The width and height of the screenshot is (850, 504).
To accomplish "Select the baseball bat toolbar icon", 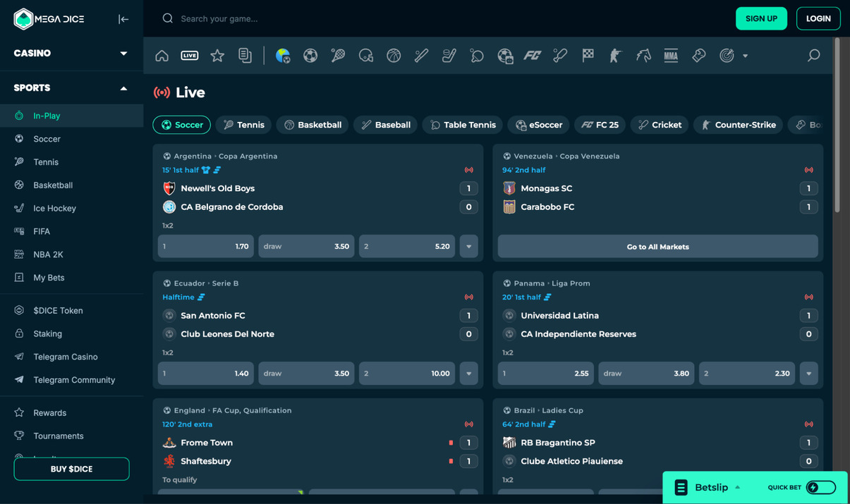I will pyautogui.click(x=421, y=56).
